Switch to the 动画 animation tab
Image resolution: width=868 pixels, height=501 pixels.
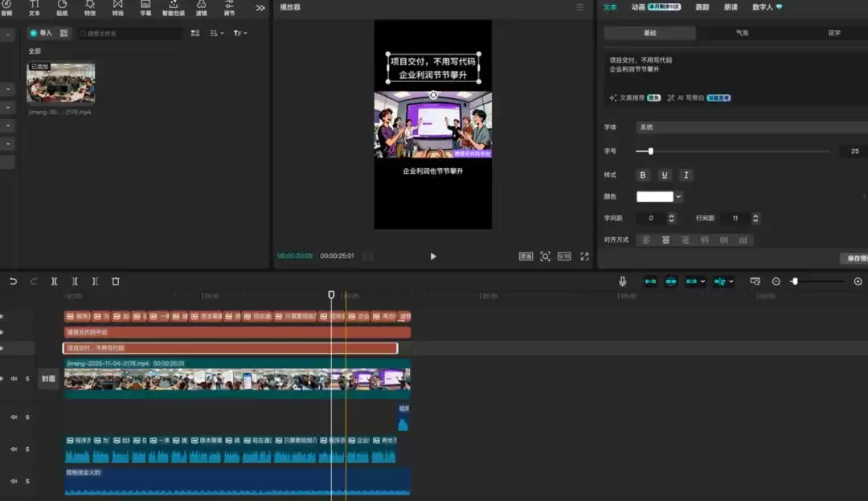(638, 6)
